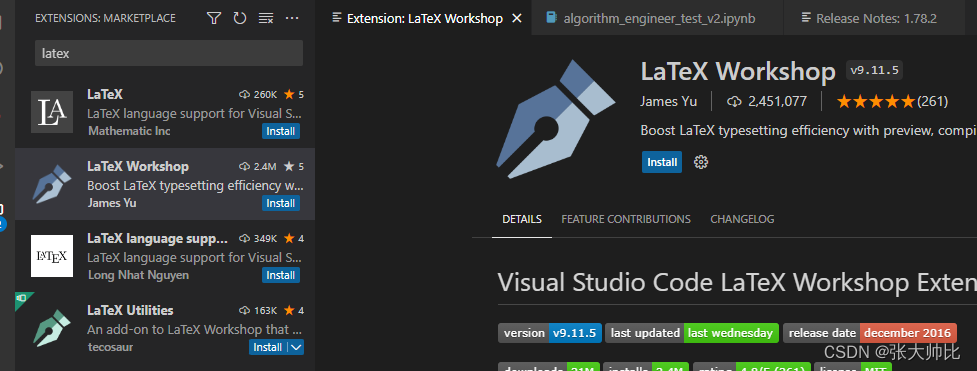
Task: Click the 2.4M download count of LaTeX Workshop
Action: click(259, 166)
